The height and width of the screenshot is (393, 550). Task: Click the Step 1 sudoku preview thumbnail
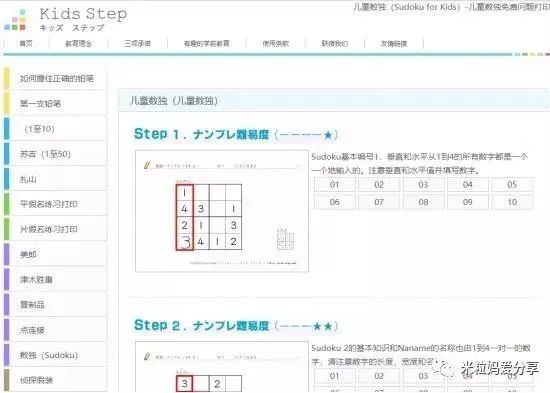(x=222, y=211)
